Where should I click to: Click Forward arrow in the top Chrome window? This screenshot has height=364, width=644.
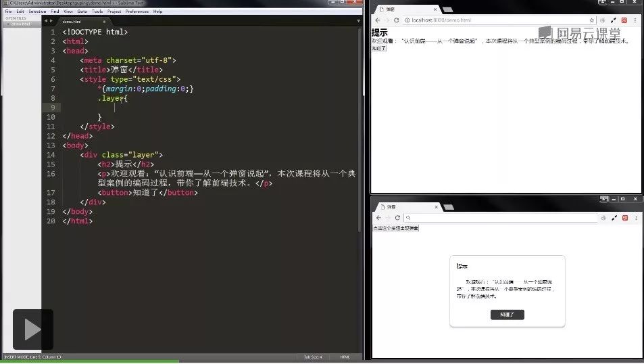[x=387, y=20]
